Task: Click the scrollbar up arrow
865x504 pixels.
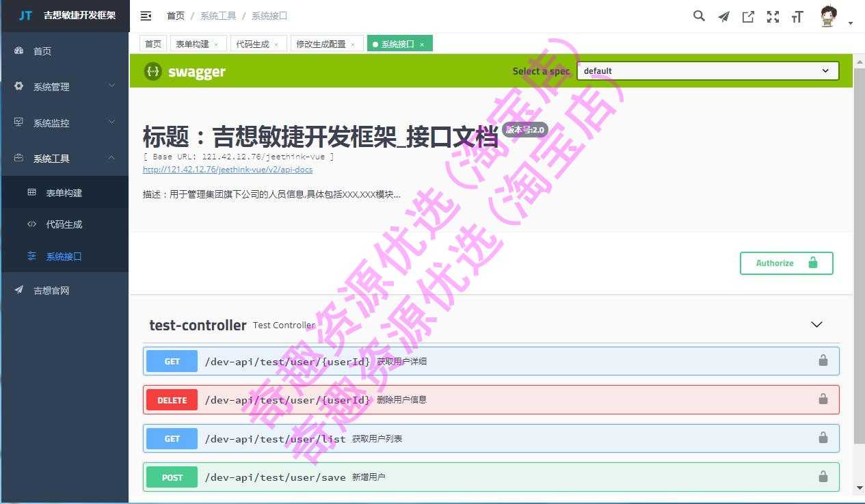Action: coord(860,60)
